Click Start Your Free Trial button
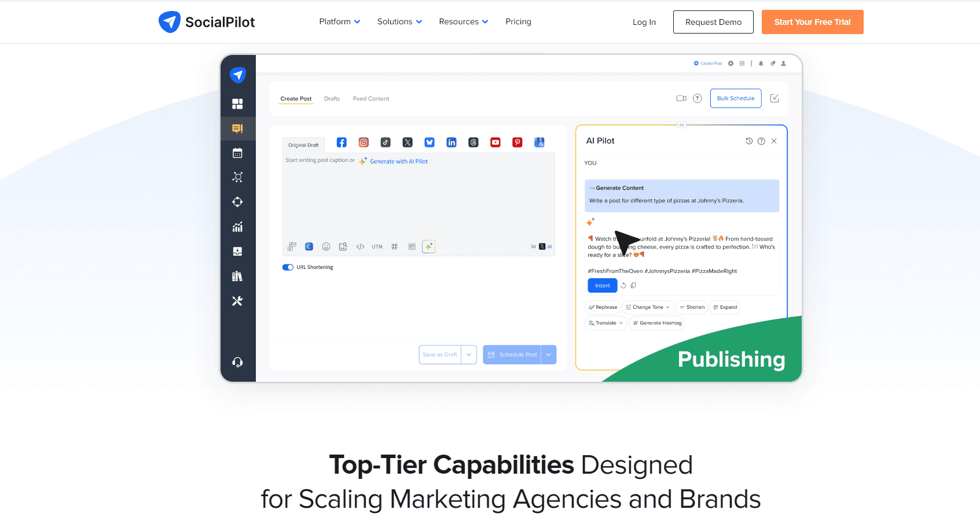 pyautogui.click(x=812, y=22)
